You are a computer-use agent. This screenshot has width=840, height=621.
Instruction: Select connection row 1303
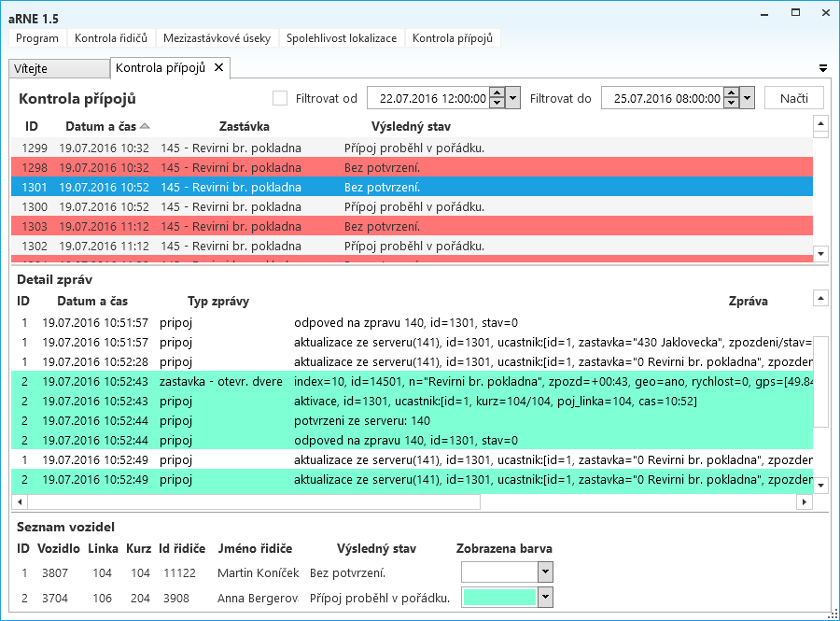[412, 227]
